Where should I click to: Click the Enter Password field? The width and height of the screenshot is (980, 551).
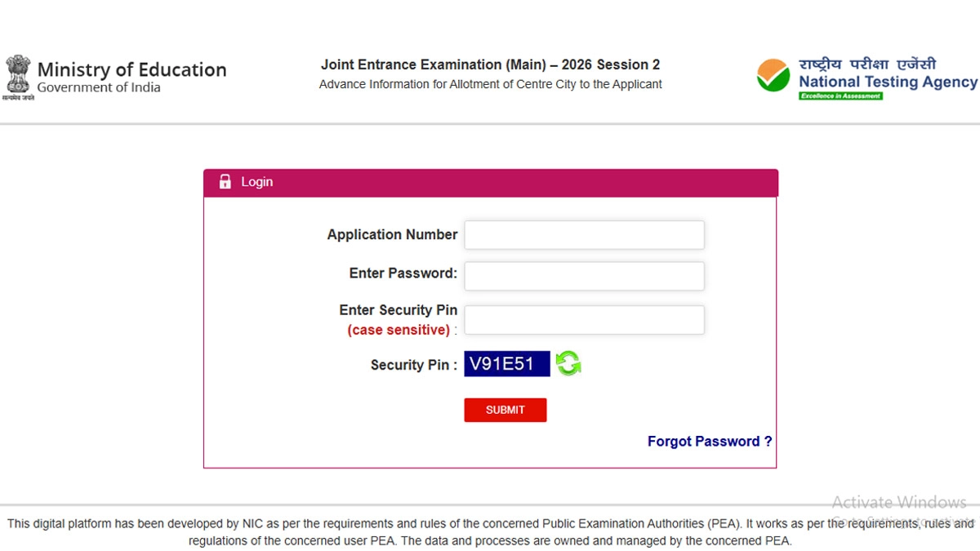(584, 276)
